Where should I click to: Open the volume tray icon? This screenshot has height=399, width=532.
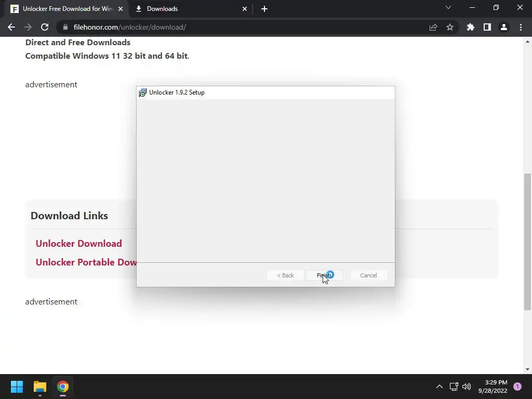[467, 387]
